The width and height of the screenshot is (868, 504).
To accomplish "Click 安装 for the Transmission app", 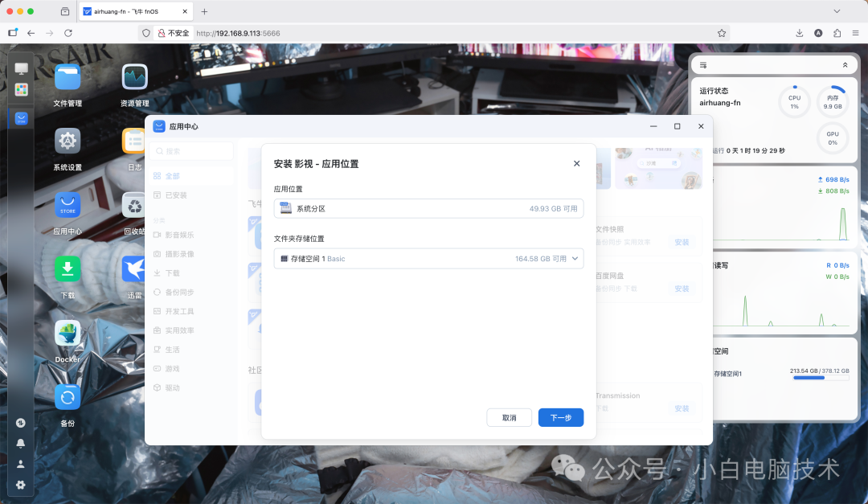I will 682,408.
